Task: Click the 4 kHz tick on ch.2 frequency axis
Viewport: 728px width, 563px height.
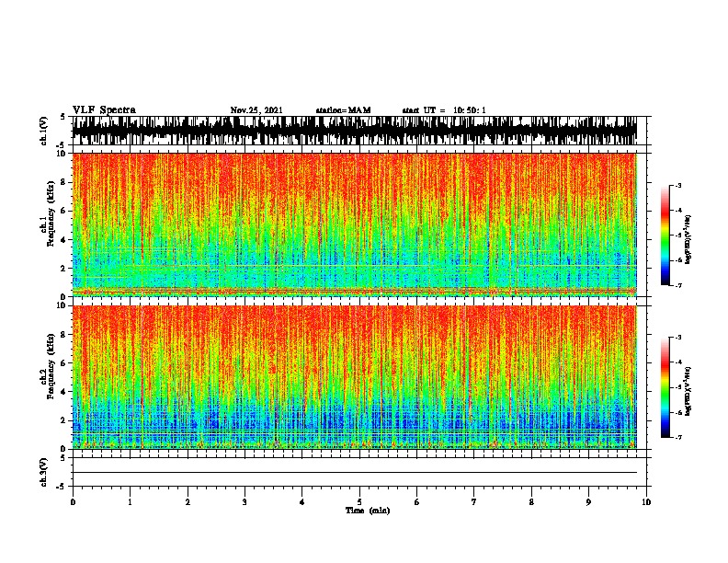Action: click(x=65, y=392)
